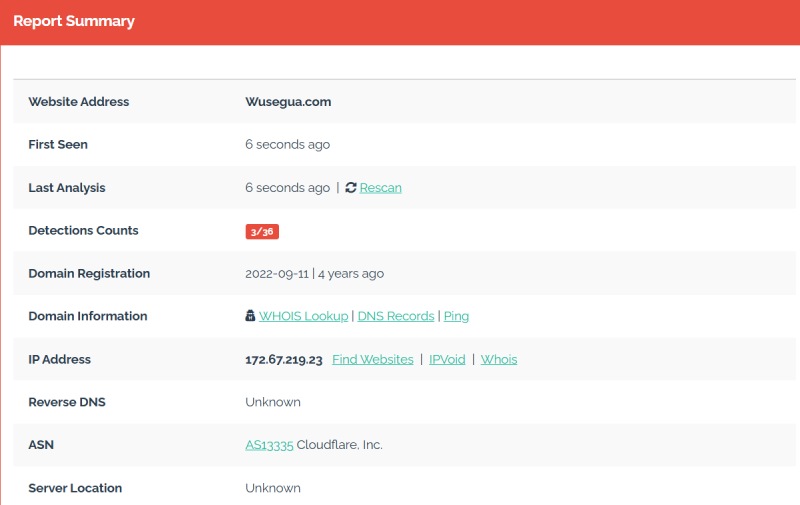This screenshot has width=800, height=505.
Task: Click the Domain Registration label
Action: coord(89,274)
